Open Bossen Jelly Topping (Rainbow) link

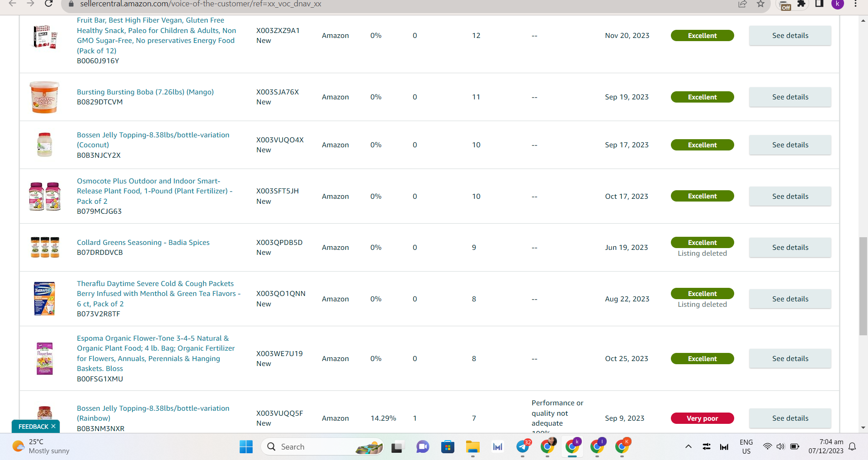coord(153,413)
